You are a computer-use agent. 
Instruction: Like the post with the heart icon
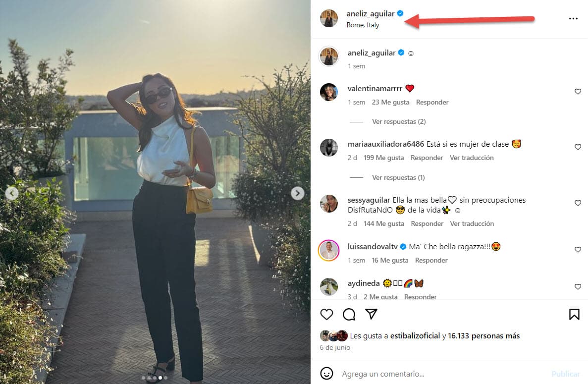point(326,314)
